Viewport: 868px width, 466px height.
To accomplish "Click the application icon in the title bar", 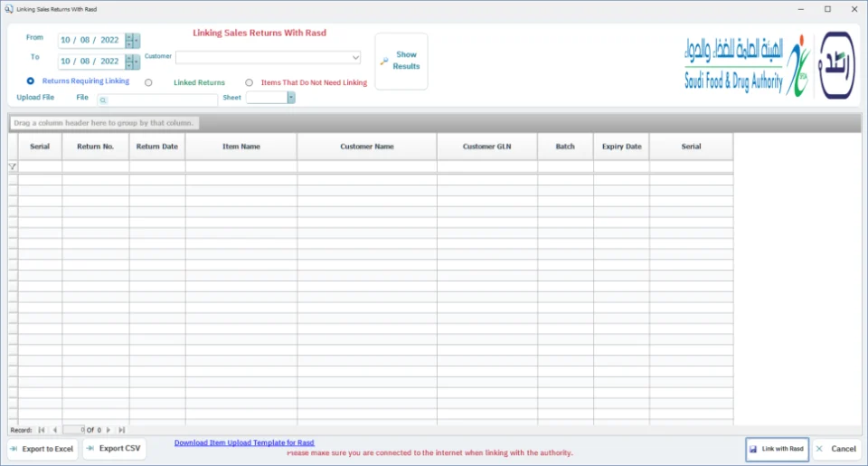I will point(9,9).
